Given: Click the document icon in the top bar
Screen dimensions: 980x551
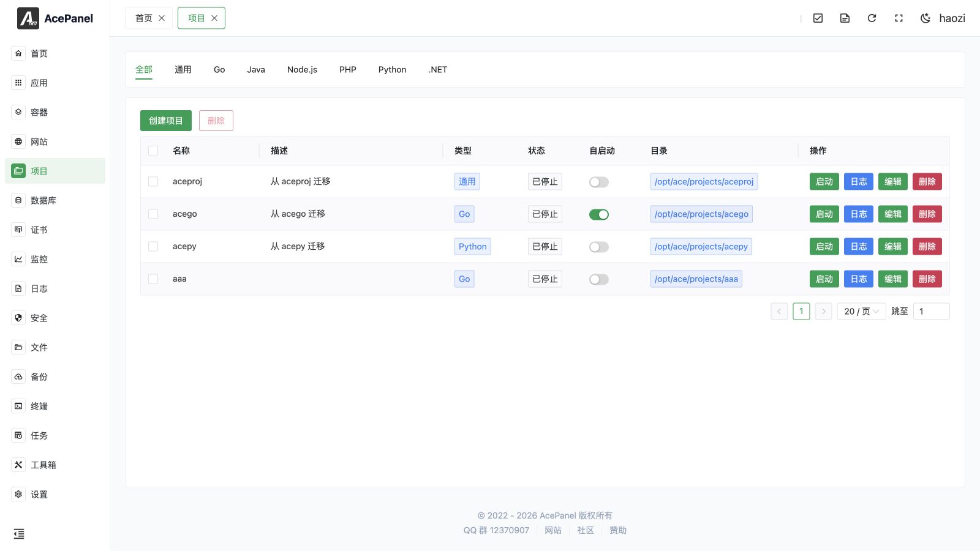Looking at the screenshot, I should tap(845, 18).
